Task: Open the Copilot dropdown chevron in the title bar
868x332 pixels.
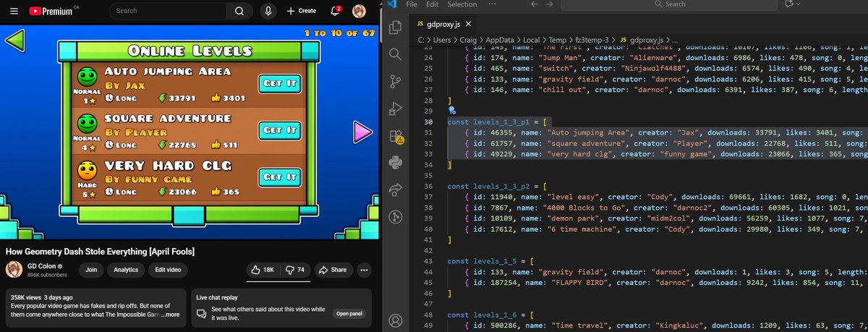Action: 799,4
